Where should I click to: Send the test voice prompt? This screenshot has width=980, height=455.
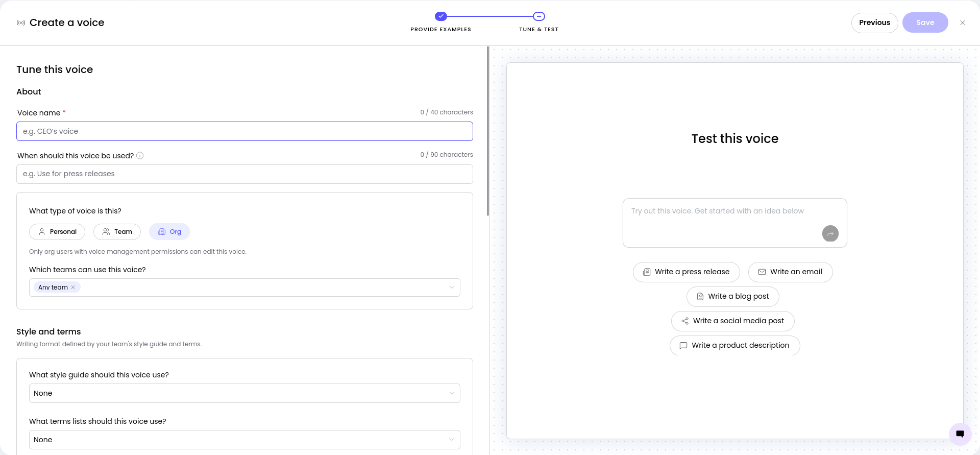click(830, 233)
